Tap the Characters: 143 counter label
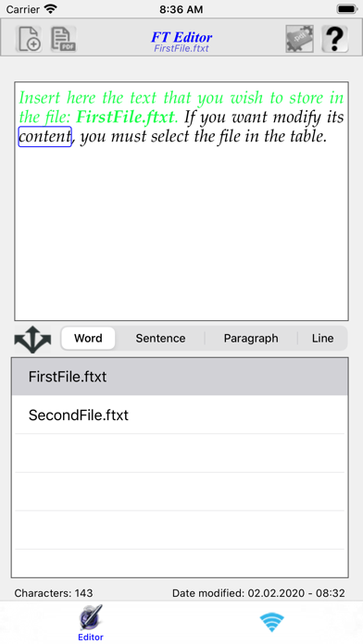Image resolution: width=363 pixels, height=644 pixels. (54, 593)
